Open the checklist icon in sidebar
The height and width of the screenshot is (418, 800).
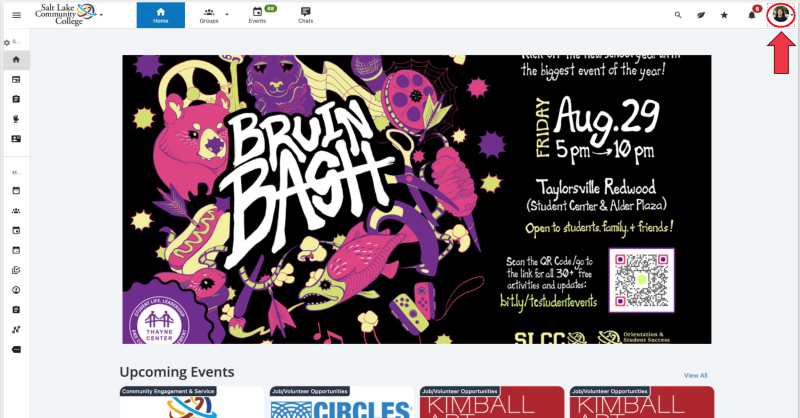pyautogui.click(x=16, y=270)
